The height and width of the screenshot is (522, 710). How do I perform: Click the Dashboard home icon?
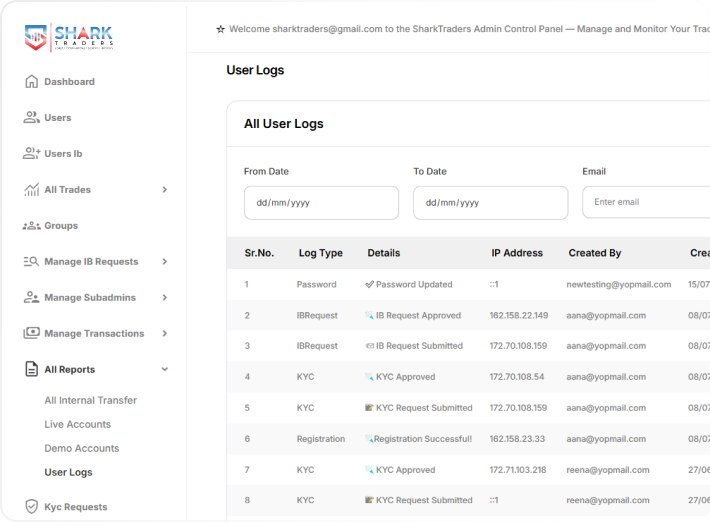(31, 81)
